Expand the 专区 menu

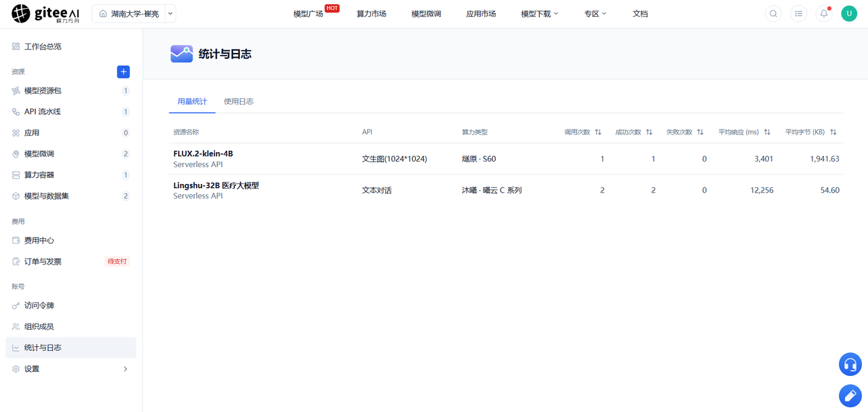tap(595, 14)
